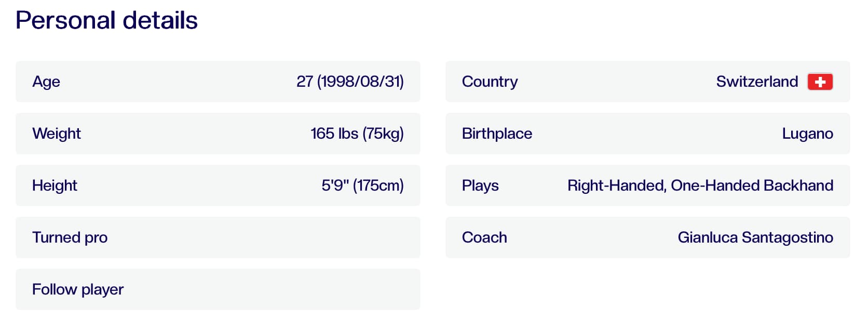This screenshot has height=320, width=868.
Task: Select the 5'9" (175cm) height value
Action: click(x=362, y=185)
